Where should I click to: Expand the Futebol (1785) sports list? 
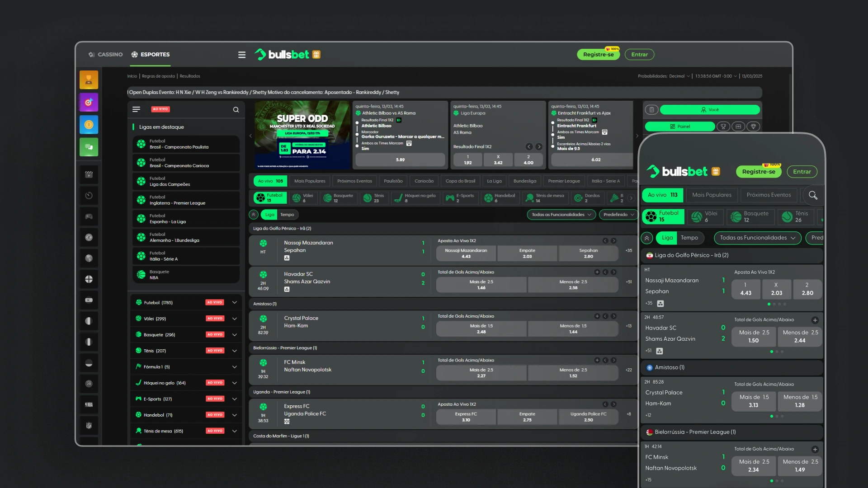pos(234,303)
